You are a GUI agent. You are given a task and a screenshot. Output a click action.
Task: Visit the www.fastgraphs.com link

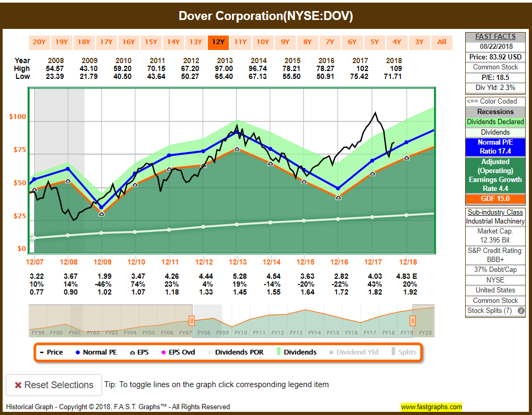pyautogui.click(x=431, y=407)
